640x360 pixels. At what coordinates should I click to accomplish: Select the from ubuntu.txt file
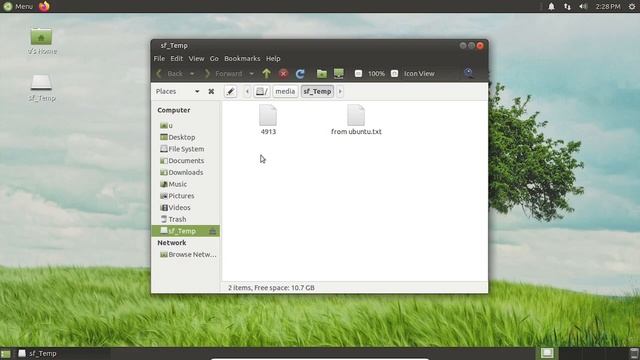[x=356, y=120]
